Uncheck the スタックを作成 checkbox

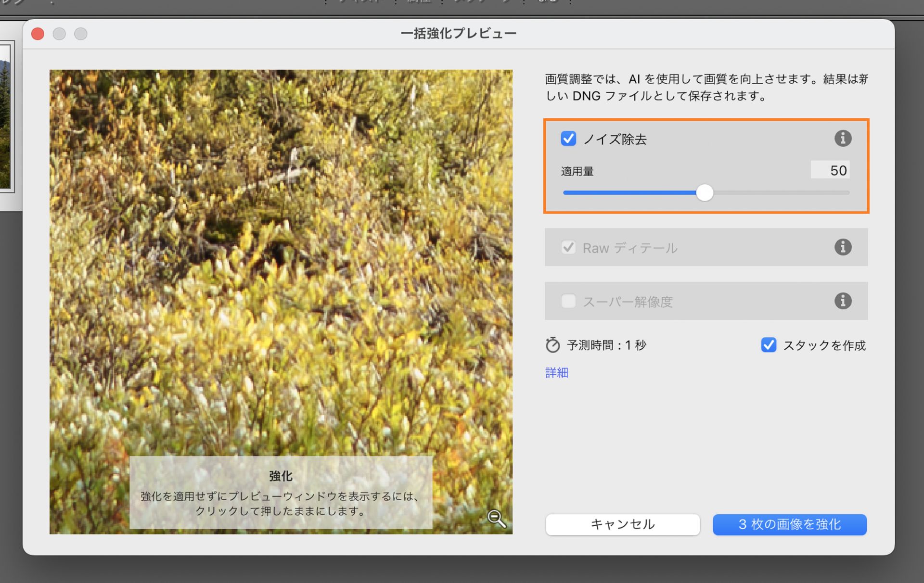[x=769, y=345]
